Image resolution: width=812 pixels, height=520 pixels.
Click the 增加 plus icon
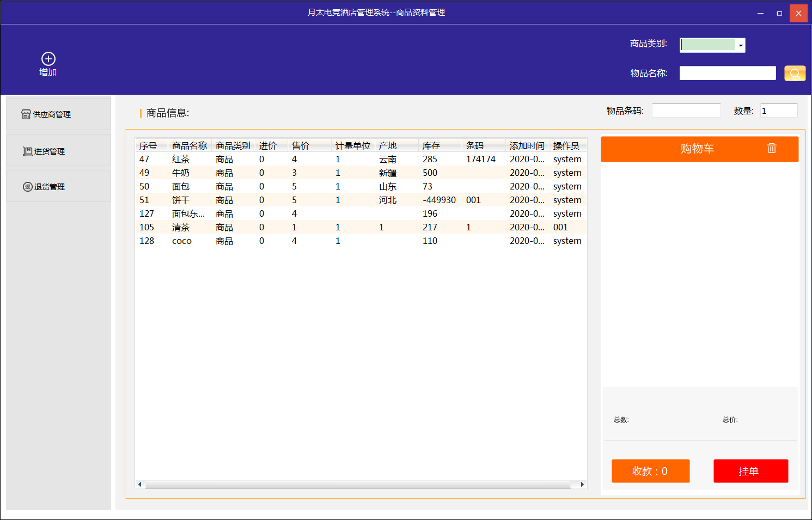[x=48, y=59]
